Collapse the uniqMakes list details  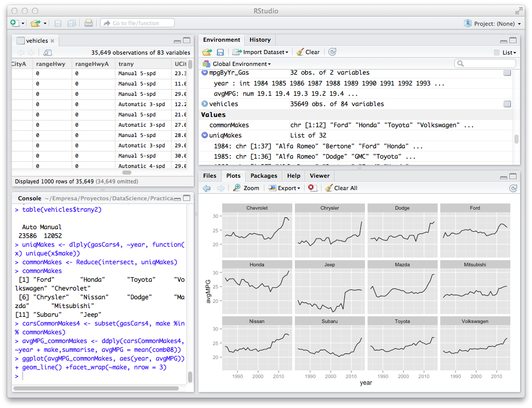click(x=205, y=135)
